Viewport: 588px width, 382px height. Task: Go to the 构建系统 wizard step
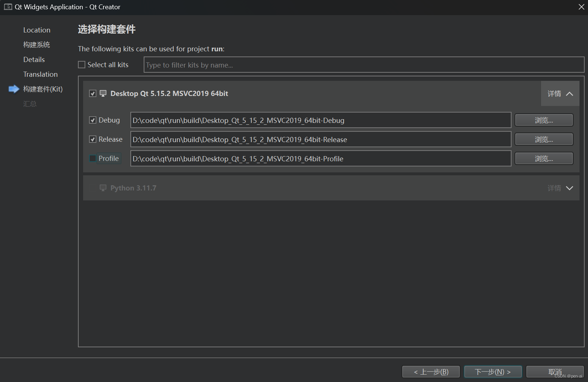(x=37, y=45)
